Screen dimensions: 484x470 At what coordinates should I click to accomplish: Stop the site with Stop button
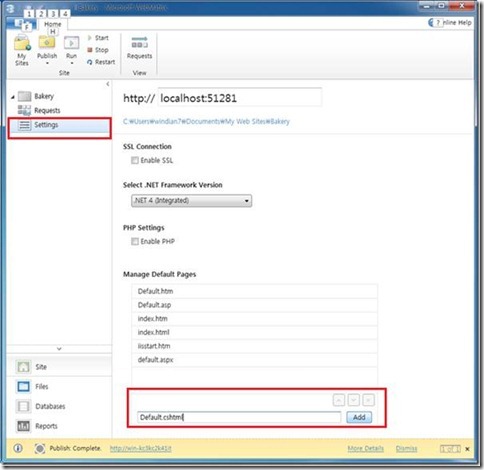click(98, 50)
